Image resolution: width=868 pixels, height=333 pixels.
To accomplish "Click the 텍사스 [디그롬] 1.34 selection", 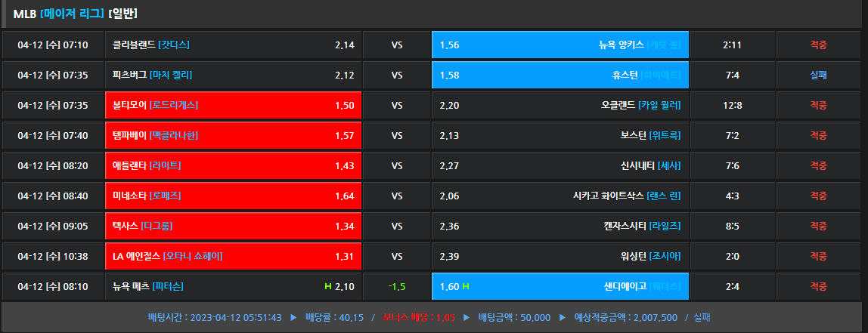I will [234, 226].
